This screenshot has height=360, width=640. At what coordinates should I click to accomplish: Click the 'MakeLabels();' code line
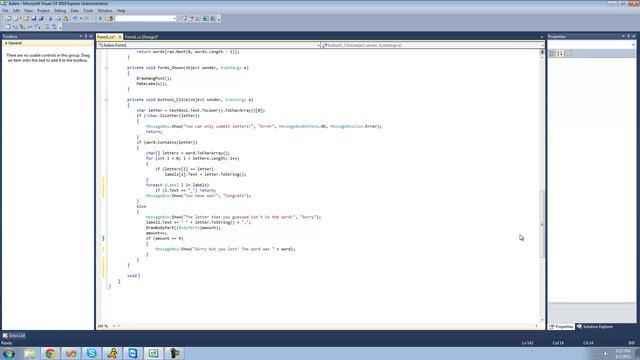pos(151,84)
